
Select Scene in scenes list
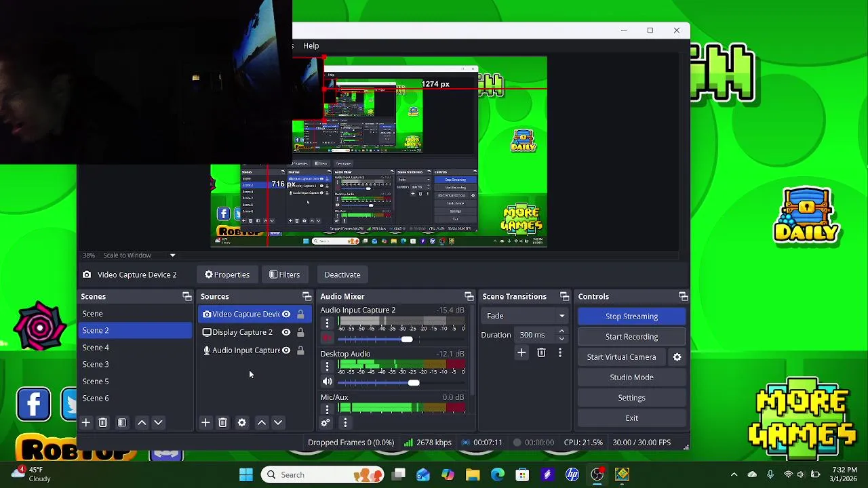(135, 314)
